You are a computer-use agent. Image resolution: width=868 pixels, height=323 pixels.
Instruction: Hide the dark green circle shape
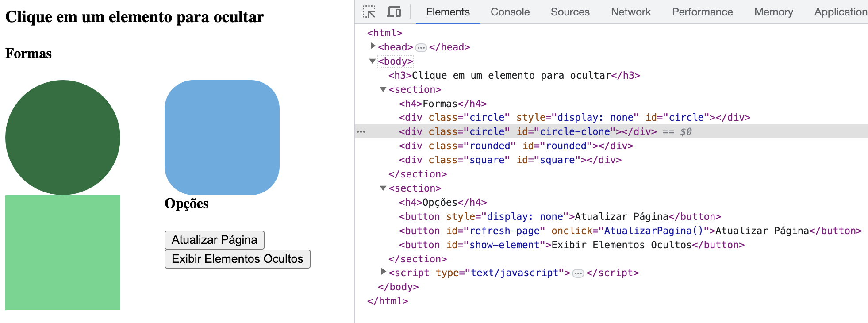coord(63,138)
